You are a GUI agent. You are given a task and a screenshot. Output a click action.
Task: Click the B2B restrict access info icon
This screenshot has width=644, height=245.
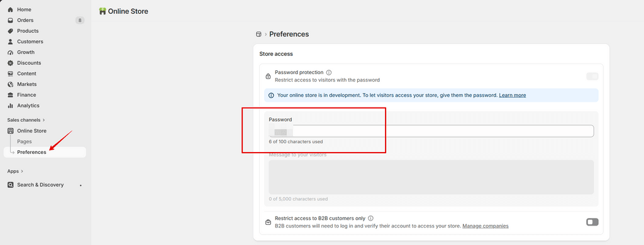[x=370, y=219]
